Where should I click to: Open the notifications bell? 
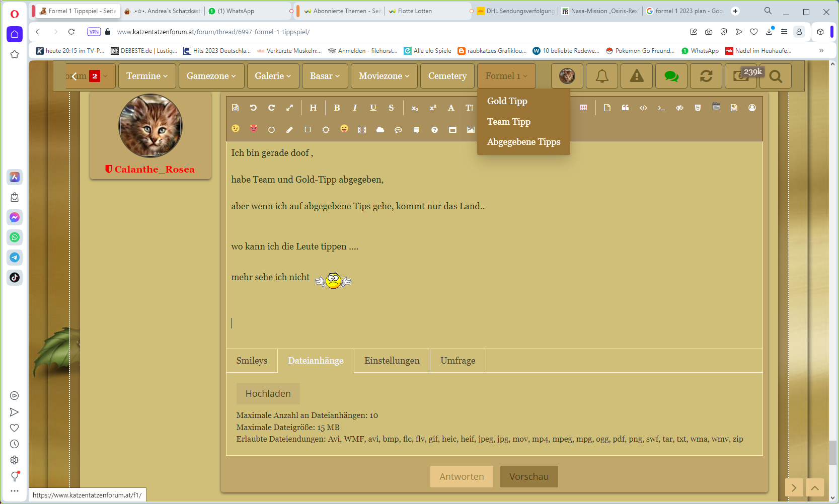pyautogui.click(x=602, y=76)
